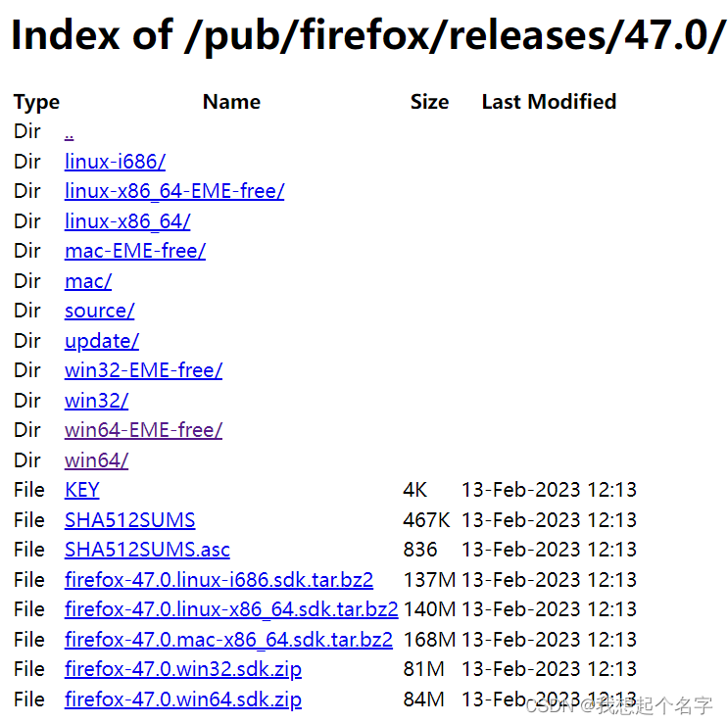Click the 168M size value
Viewport: 728px width, 724px height.
429,641
